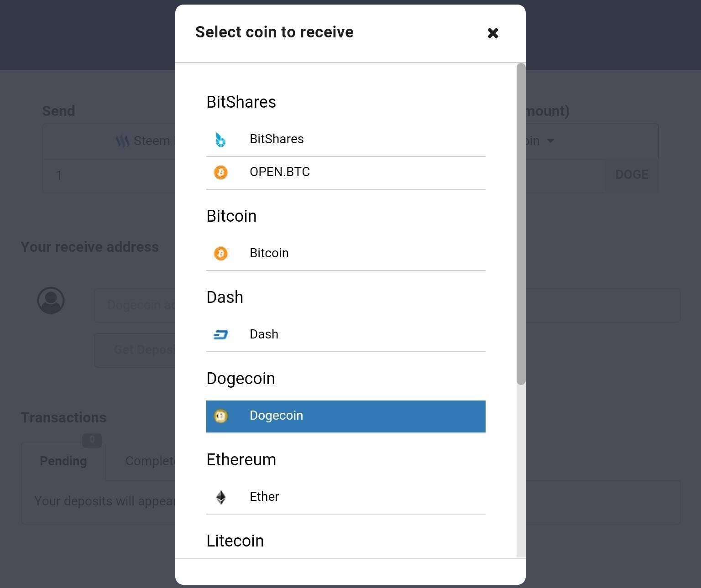Click the orange OPEN.BTC coin icon

(x=221, y=172)
